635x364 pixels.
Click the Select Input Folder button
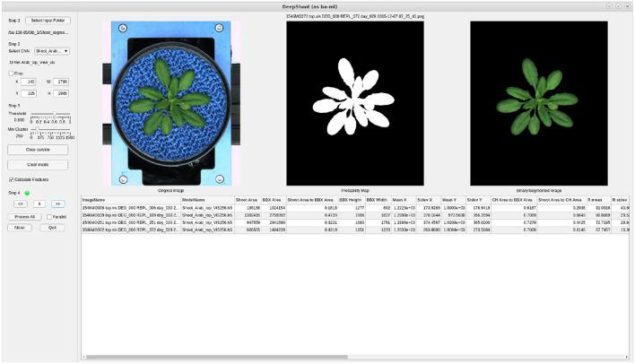47,19
